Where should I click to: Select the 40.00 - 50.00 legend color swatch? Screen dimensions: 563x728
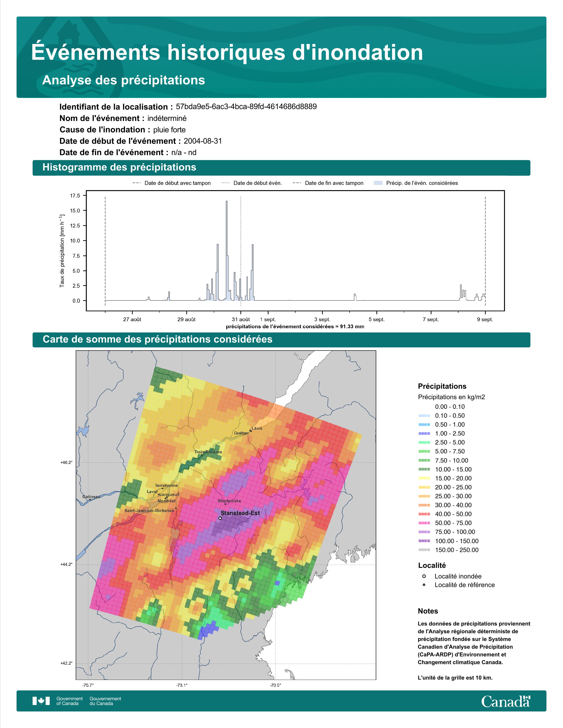424,514
